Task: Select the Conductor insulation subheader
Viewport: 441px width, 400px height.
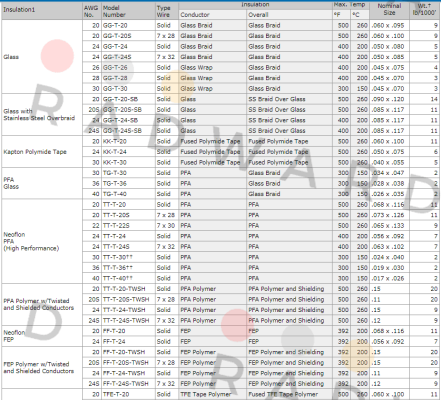Action: [213, 15]
